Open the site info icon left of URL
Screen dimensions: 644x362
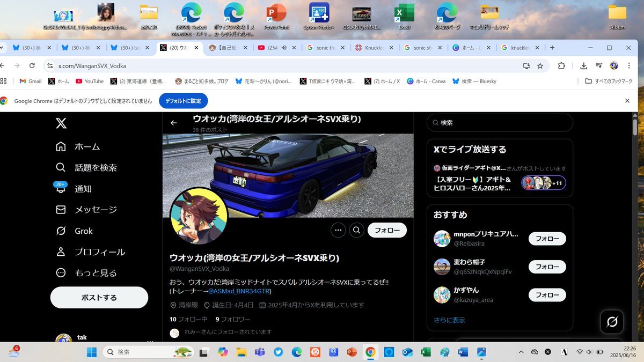[50, 65]
